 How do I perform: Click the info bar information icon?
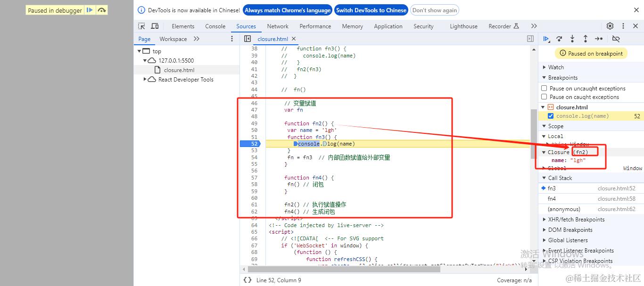click(x=141, y=10)
